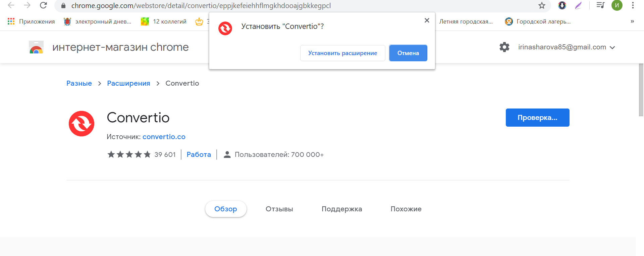Bookmark this page with the star icon

tap(542, 5)
